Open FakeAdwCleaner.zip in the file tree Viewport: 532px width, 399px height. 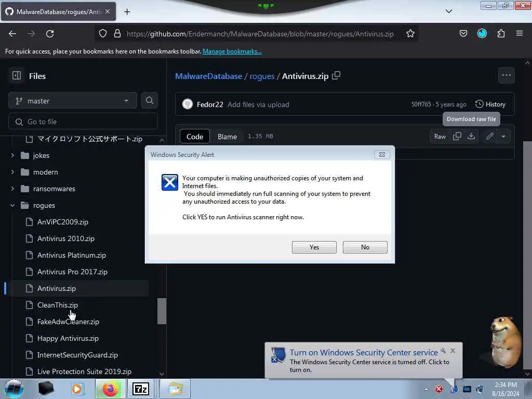point(68,322)
